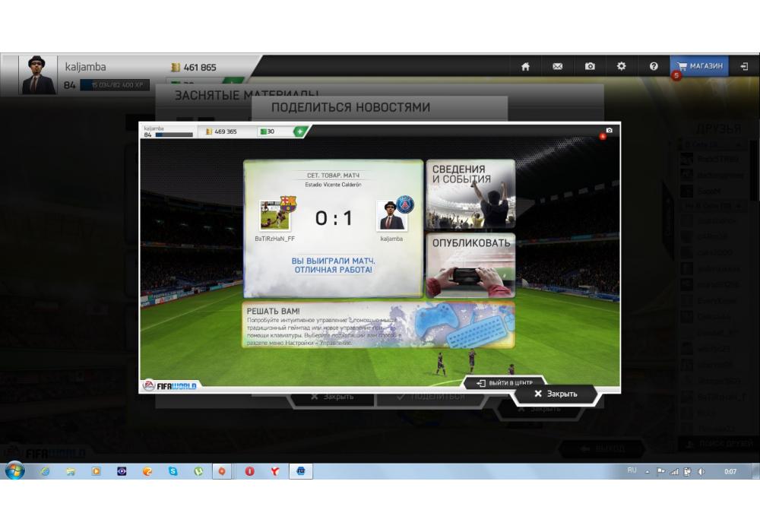The image size is (760, 532).
Task: Click the РЕШАТЬ ВАМ! control tips banner
Action: tap(378, 325)
